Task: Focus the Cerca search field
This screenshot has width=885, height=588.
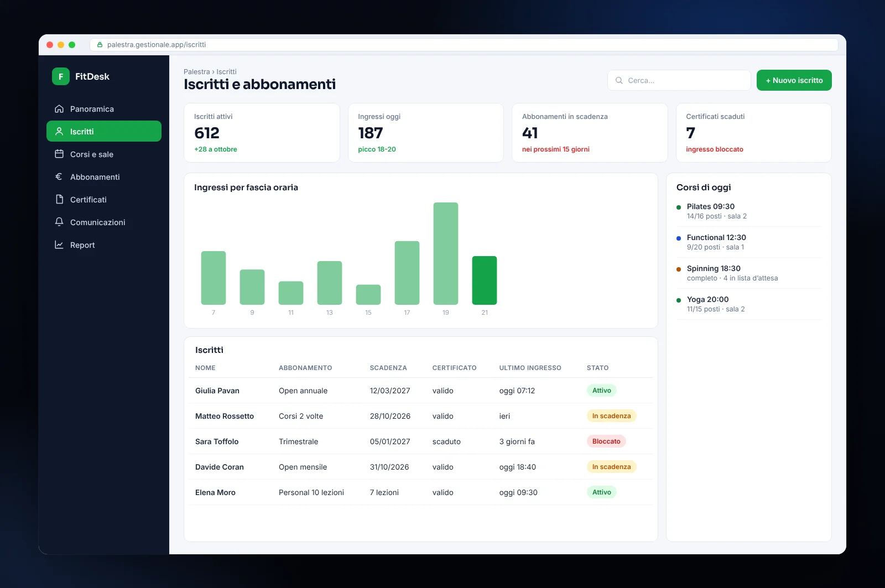Action: coord(679,80)
